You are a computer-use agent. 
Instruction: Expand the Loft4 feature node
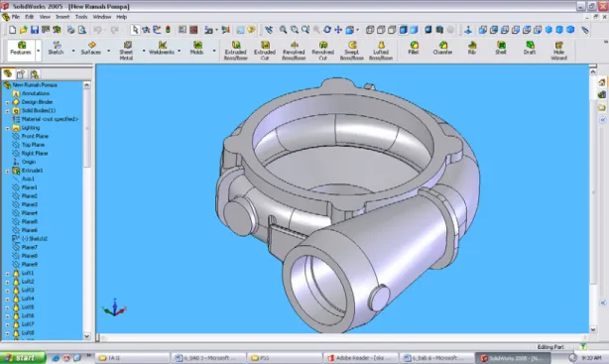coord(7,299)
